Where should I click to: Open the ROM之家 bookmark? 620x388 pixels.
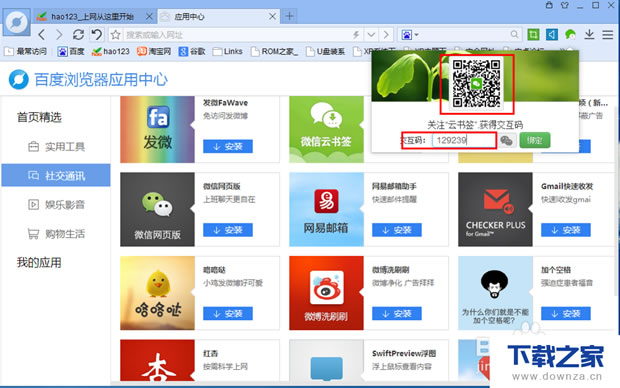pos(275,51)
